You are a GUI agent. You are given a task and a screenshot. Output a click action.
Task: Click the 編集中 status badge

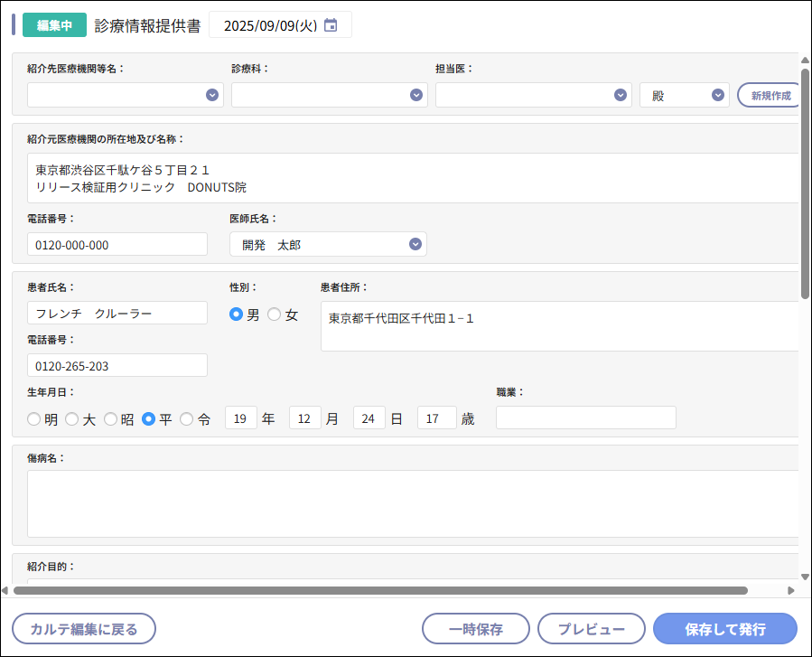pyautogui.click(x=54, y=25)
